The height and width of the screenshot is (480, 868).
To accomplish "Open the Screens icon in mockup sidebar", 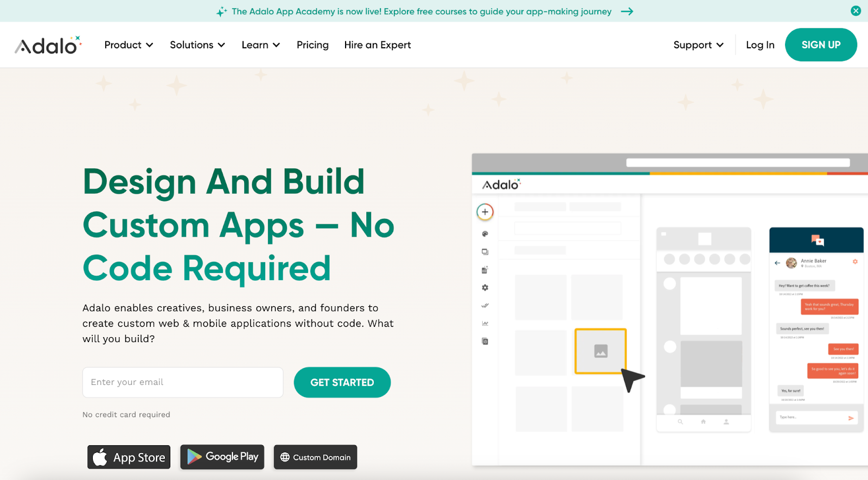I will point(485,252).
